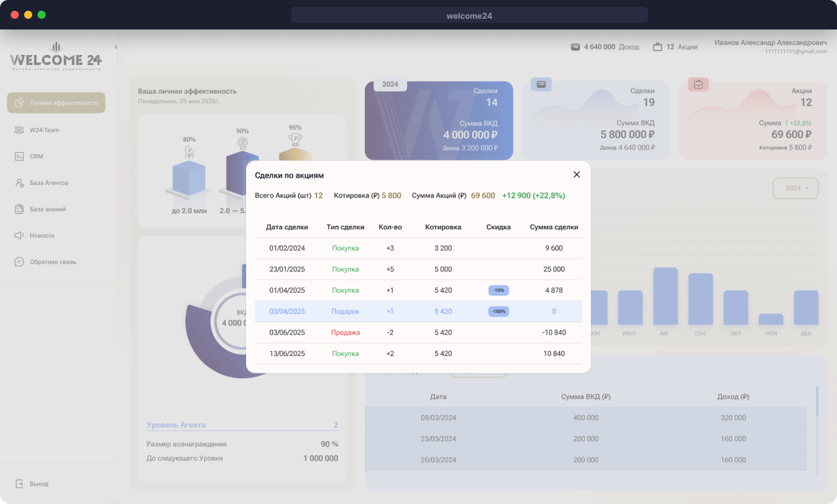Viewport: 837px width, 504px height.
Task: Open the 2024 year dropdown
Action: tap(795, 188)
